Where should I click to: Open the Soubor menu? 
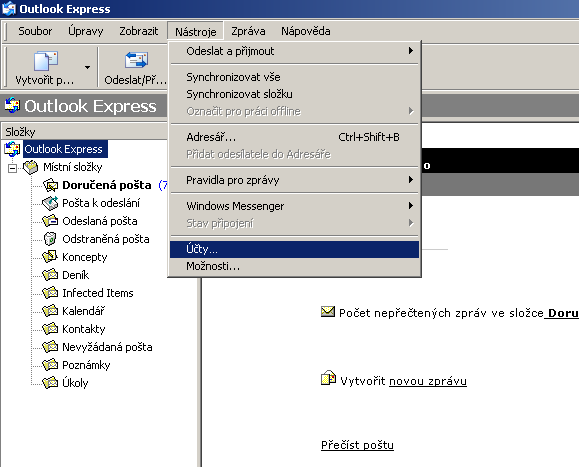(35, 31)
